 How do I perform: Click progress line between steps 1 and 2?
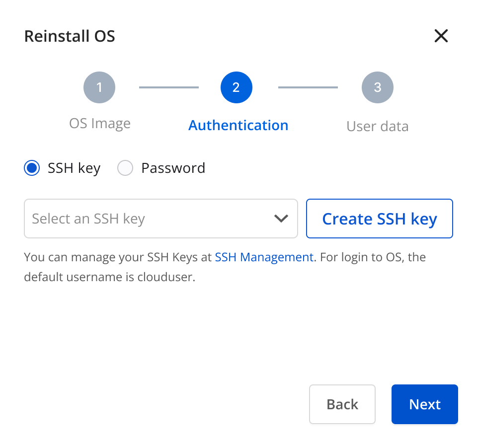point(169,87)
